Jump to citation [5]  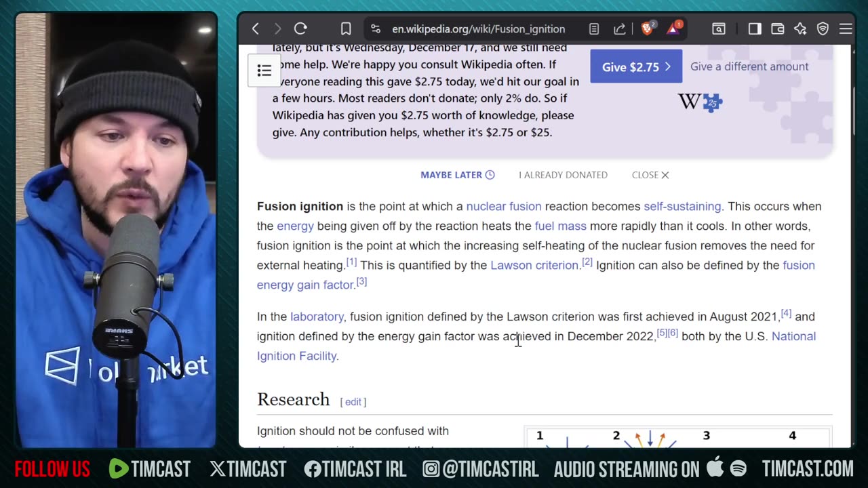click(662, 333)
